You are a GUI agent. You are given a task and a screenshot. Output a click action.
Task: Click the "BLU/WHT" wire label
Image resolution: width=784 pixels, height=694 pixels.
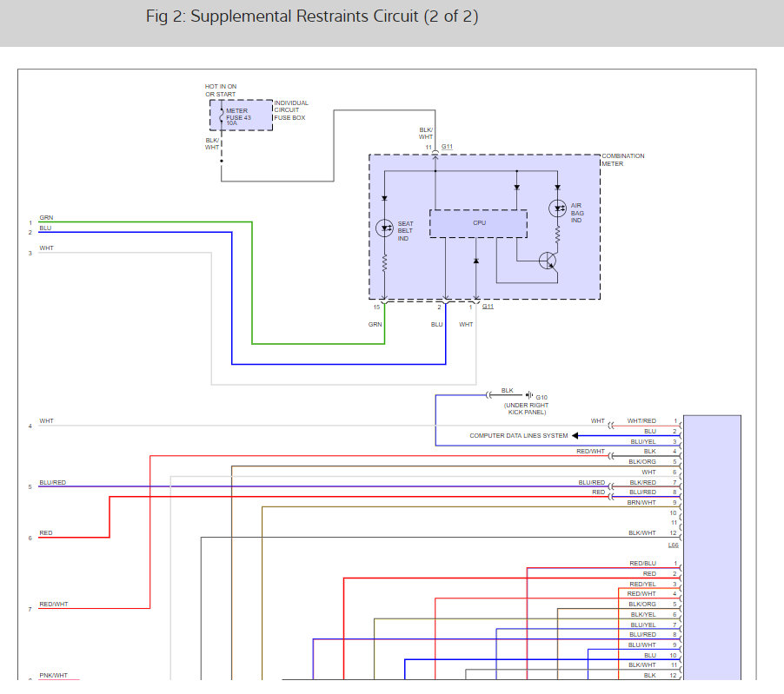tap(642, 645)
